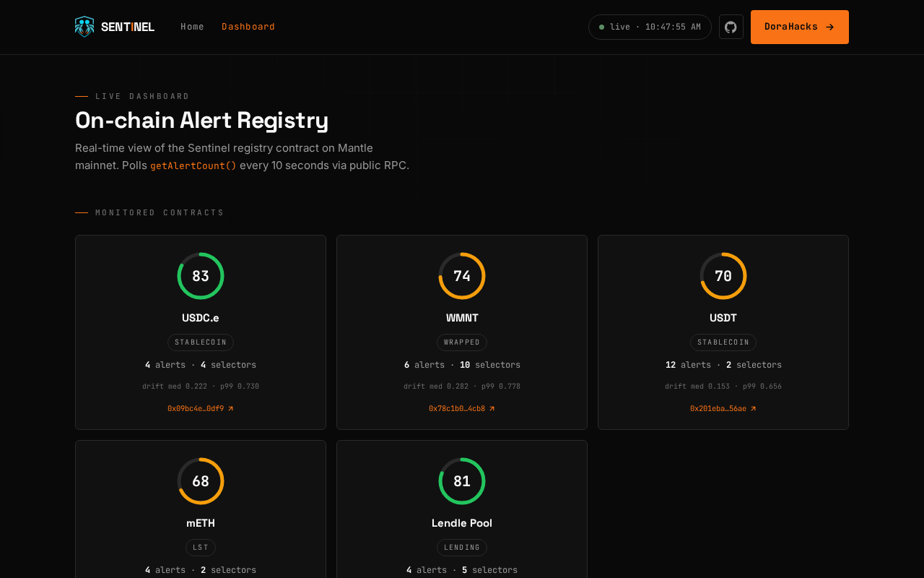Click "6 alerts · 10 selectors" on WMNT
924x578 pixels.
click(x=462, y=365)
